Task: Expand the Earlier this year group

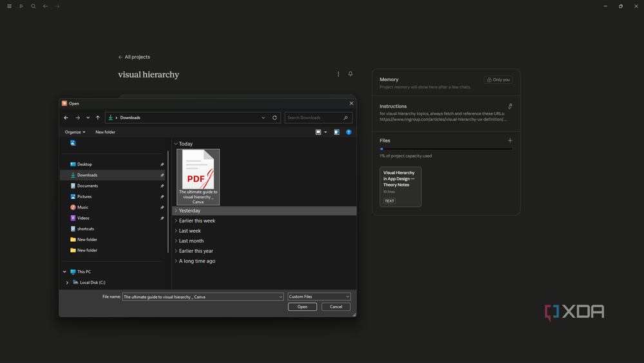Action: 176,251
